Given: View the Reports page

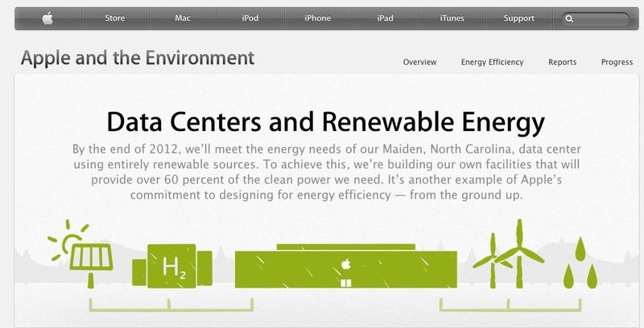Looking at the screenshot, I should (x=562, y=63).
